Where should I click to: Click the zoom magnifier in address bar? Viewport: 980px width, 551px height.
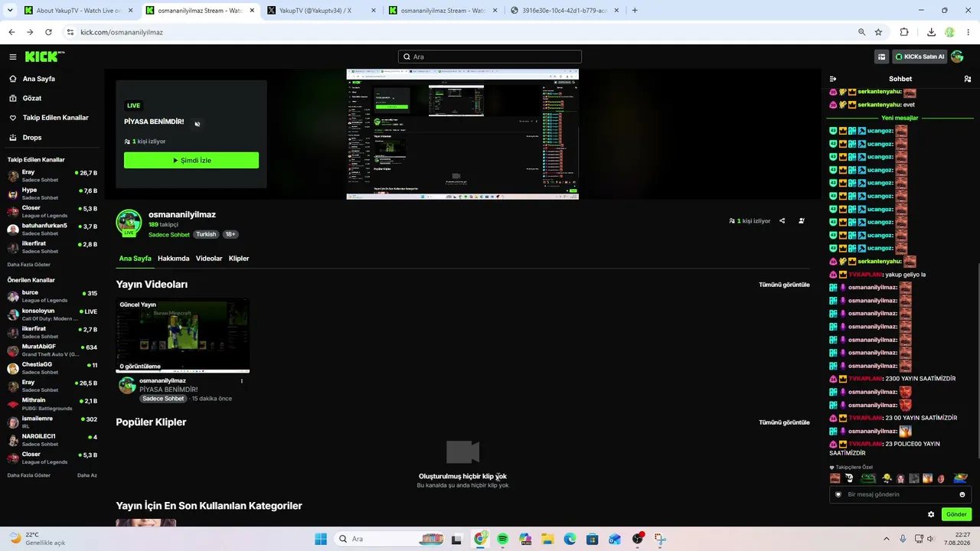pos(861,32)
